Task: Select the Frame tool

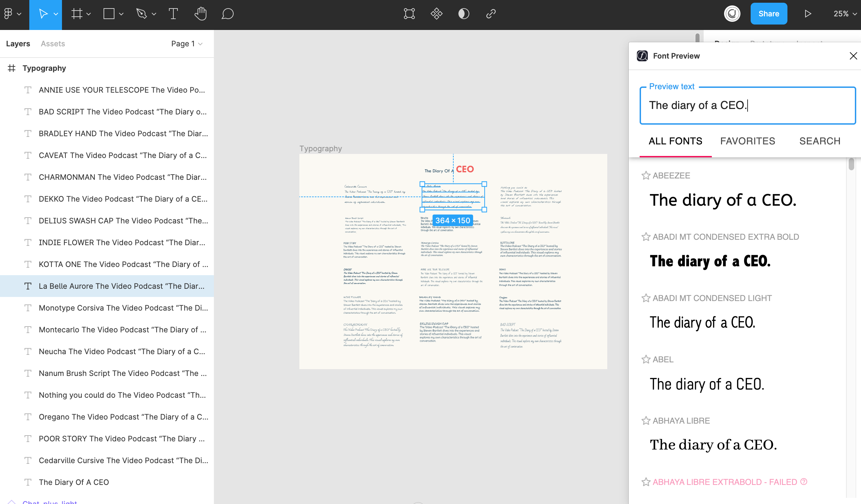Action: point(77,14)
